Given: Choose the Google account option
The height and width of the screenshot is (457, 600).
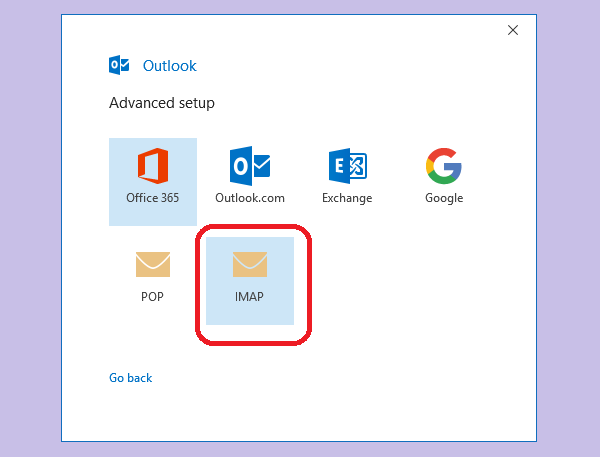Looking at the screenshot, I should pos(444,182).
